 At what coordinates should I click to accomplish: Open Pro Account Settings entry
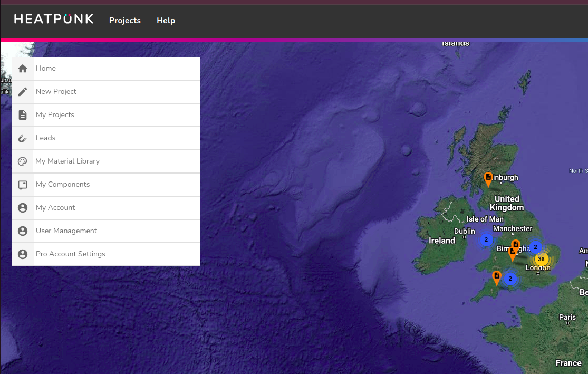click(106, 255)
